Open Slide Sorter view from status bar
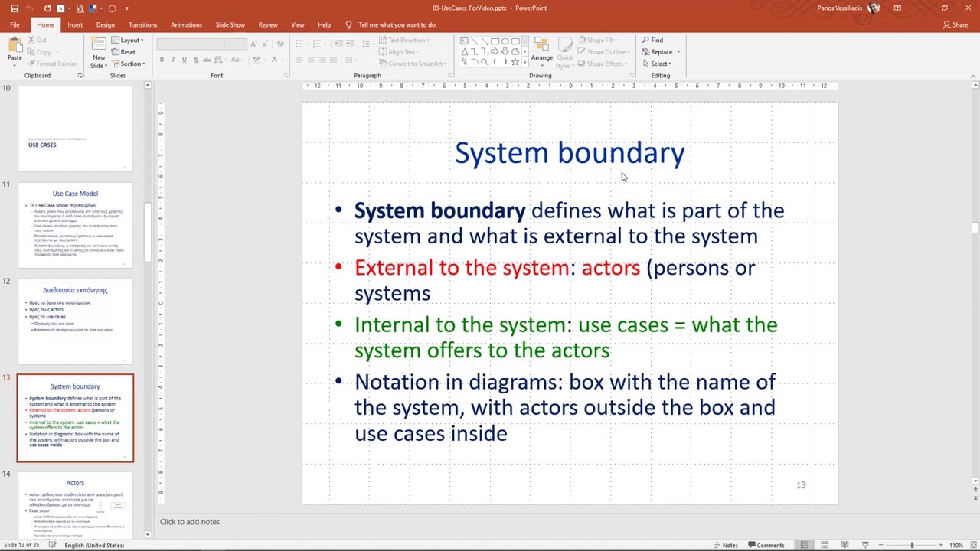Screen dimensions: 980x551 coord(825,545)
